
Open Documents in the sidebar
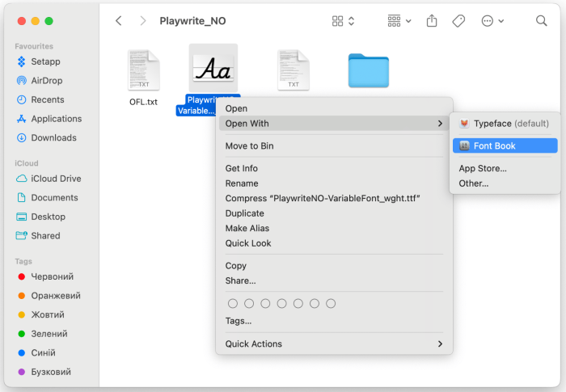[x=47, y=198]
